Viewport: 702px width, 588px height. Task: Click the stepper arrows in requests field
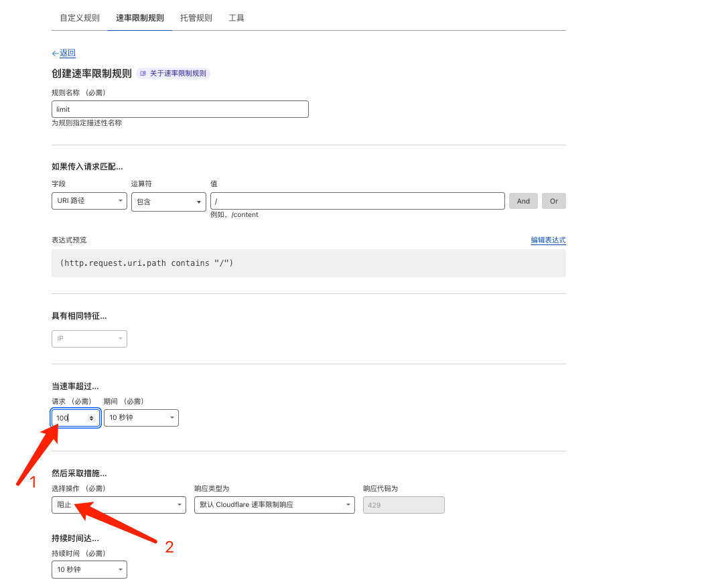click(x=92, y=418)
